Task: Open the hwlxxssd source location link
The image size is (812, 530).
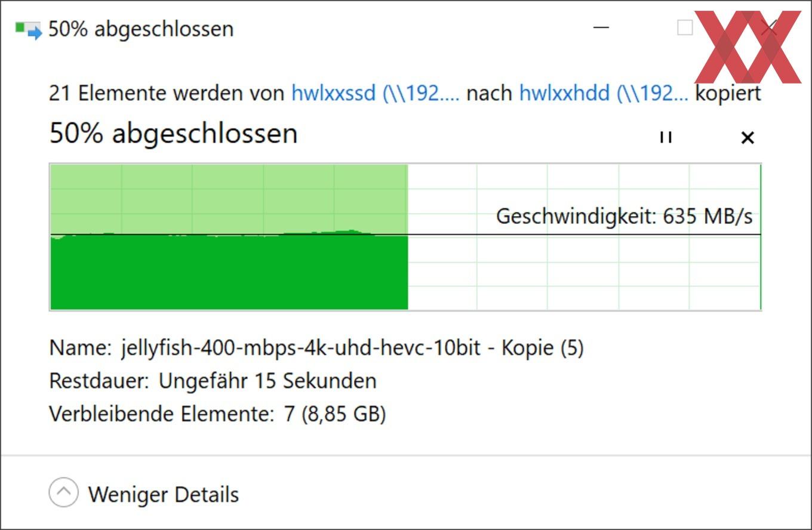Action: click(376, 93)
